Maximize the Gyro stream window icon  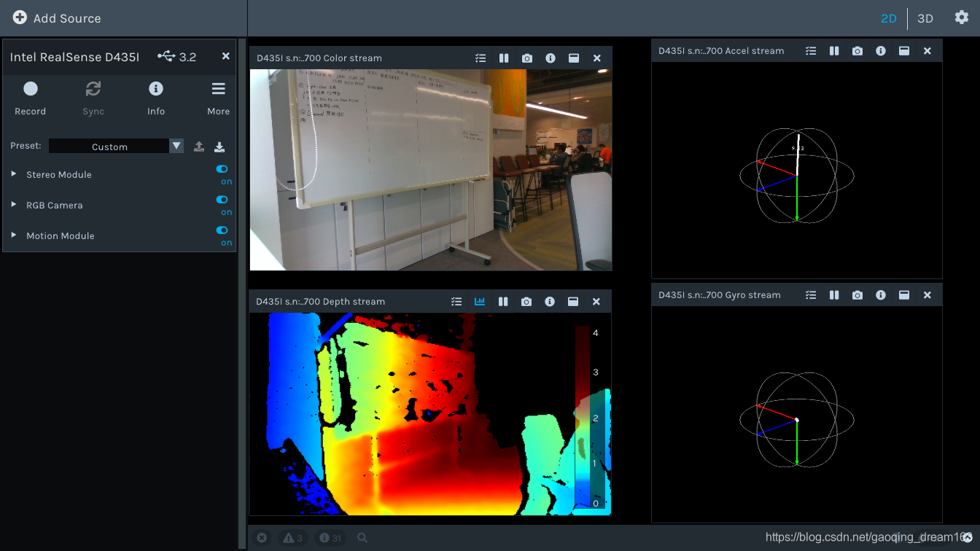click(904, 295)
